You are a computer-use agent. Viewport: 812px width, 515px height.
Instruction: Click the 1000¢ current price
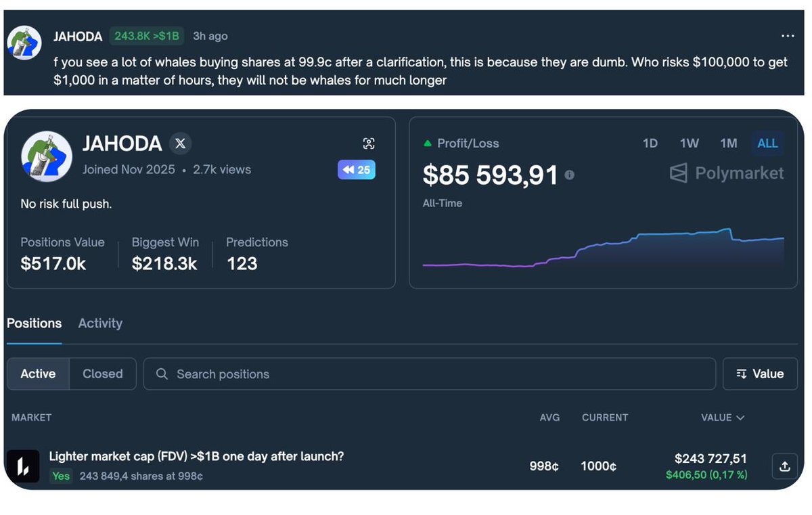[598, 466]
